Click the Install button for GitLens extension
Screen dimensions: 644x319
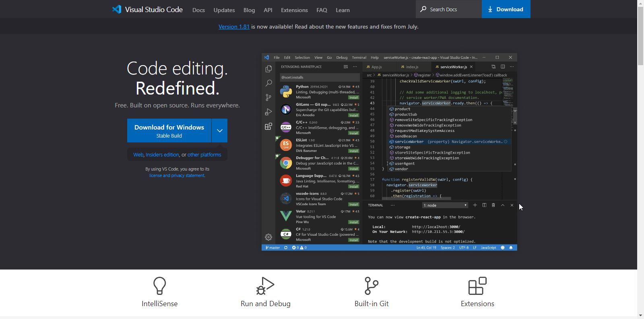tap(354, 115)
